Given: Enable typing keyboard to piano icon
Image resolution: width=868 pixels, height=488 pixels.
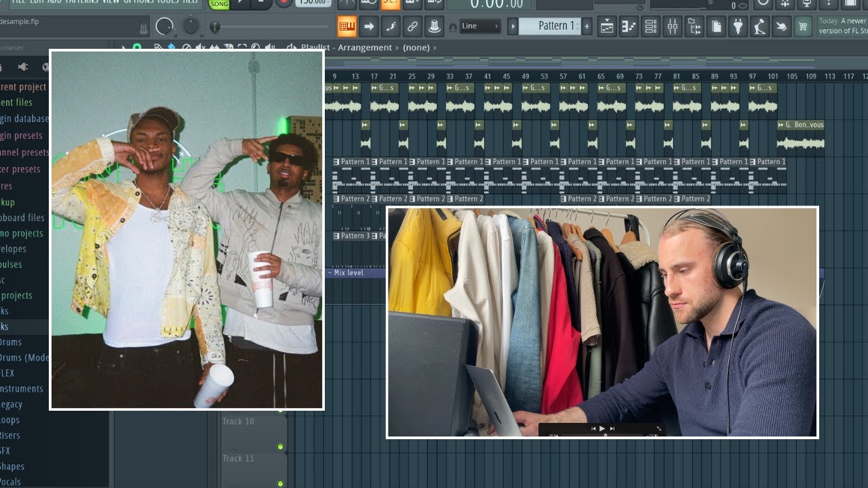Looking at the screenshot, I should click(x=347, y=27).
